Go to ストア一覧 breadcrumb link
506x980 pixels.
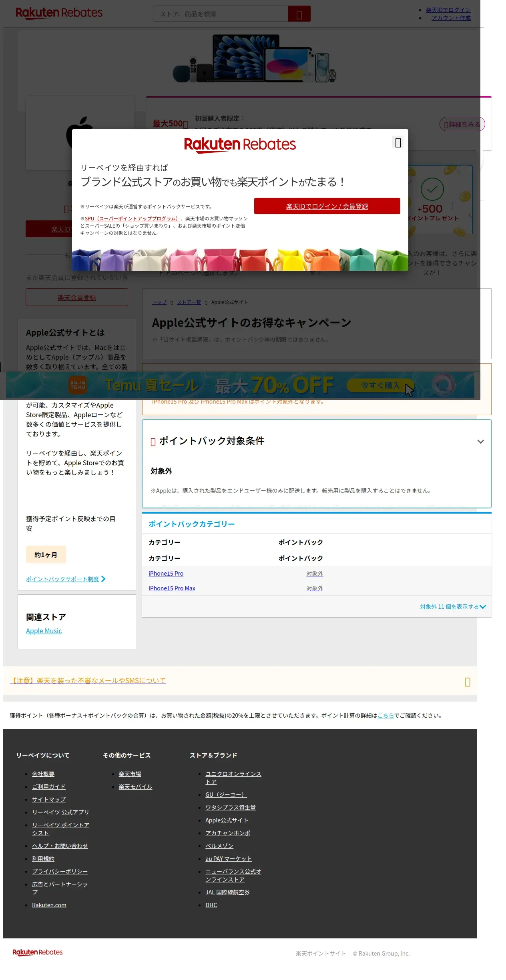pyautogui.click(x=189, y=302)
